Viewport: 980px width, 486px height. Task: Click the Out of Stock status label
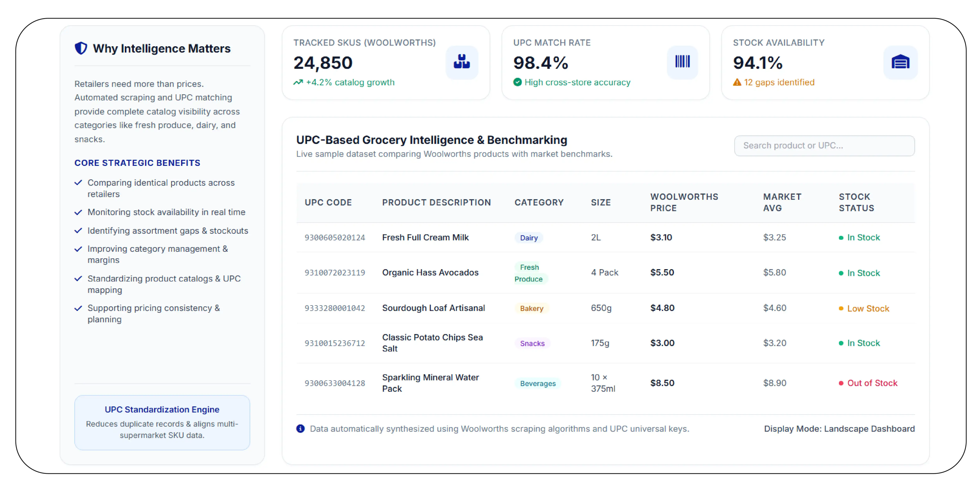tap(872, 383)
